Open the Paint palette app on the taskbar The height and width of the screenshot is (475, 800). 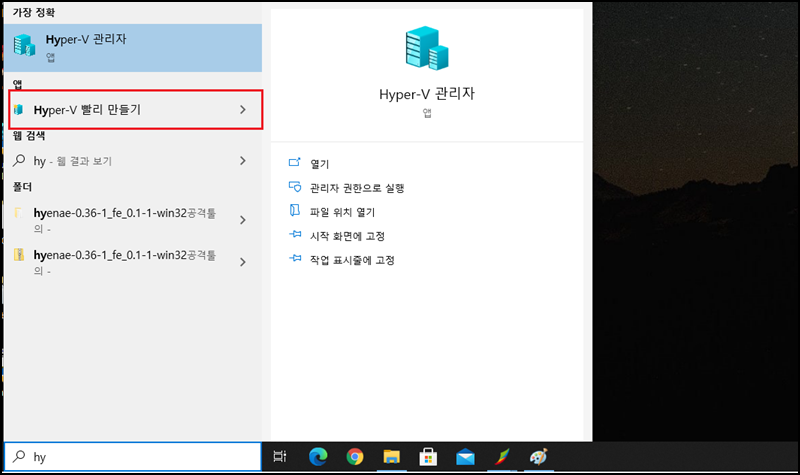538,457
